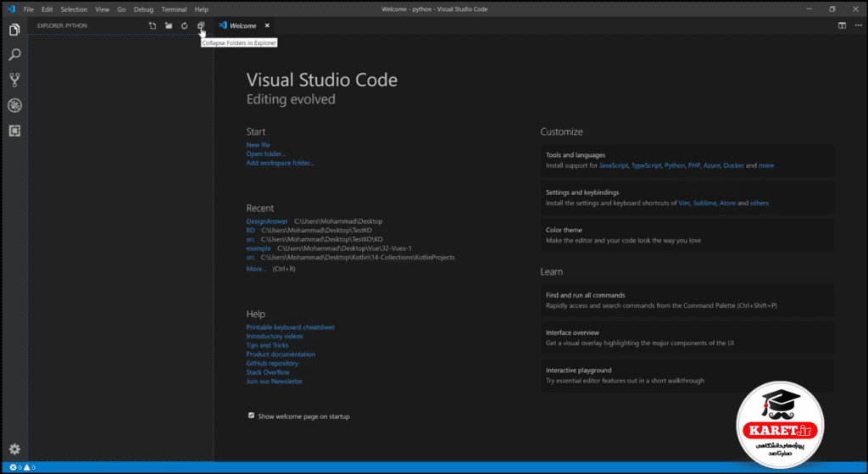The image size is (868, 474).
Task: Open the Terminal menu
Action: [174, 9]
